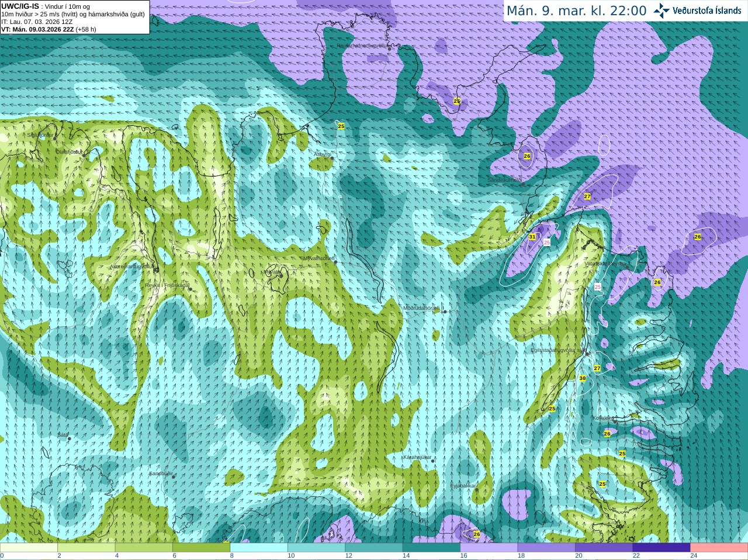Click the Eyjabakkar station label
This screenshot has height=560, width=748.
(463, 486)
